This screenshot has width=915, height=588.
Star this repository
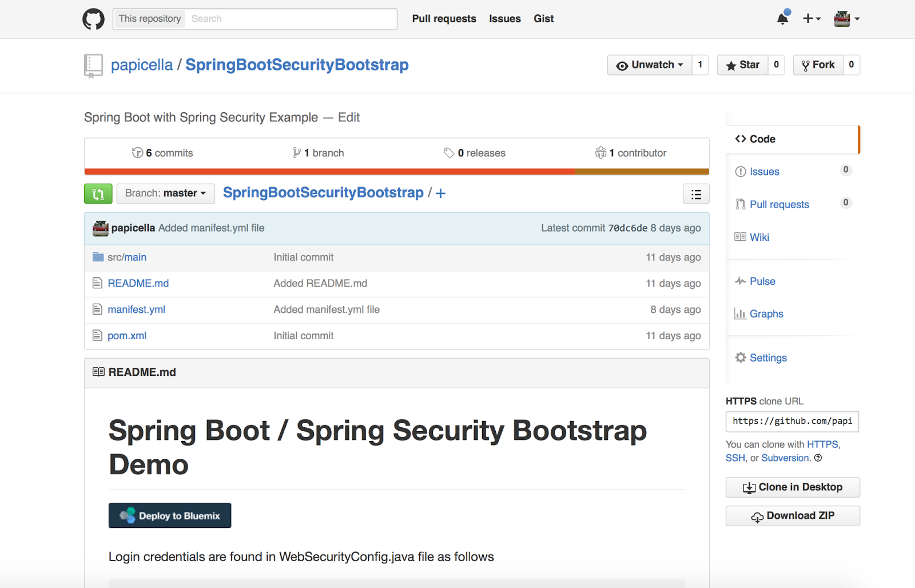point(742,65)
